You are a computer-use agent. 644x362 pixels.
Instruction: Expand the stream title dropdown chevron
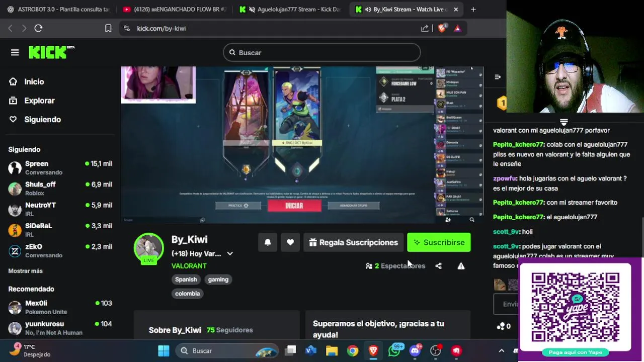pyautogui.click(x=230, y=253)
